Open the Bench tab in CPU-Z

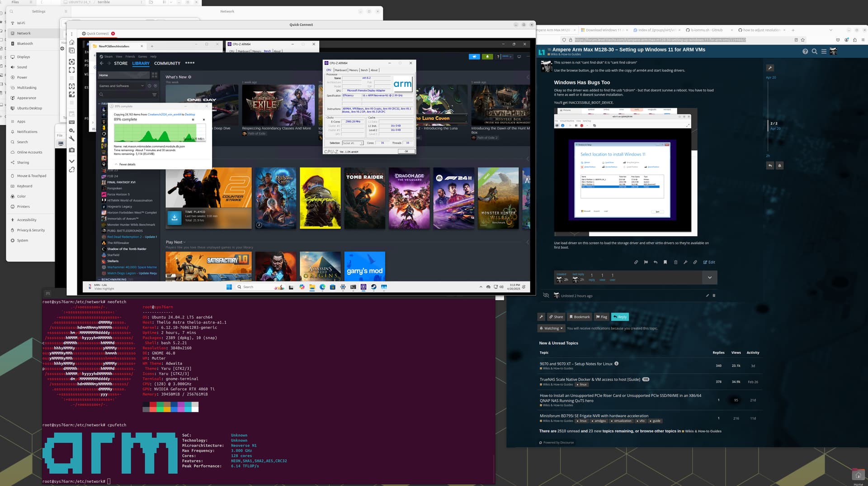click(x=364, y=70)
